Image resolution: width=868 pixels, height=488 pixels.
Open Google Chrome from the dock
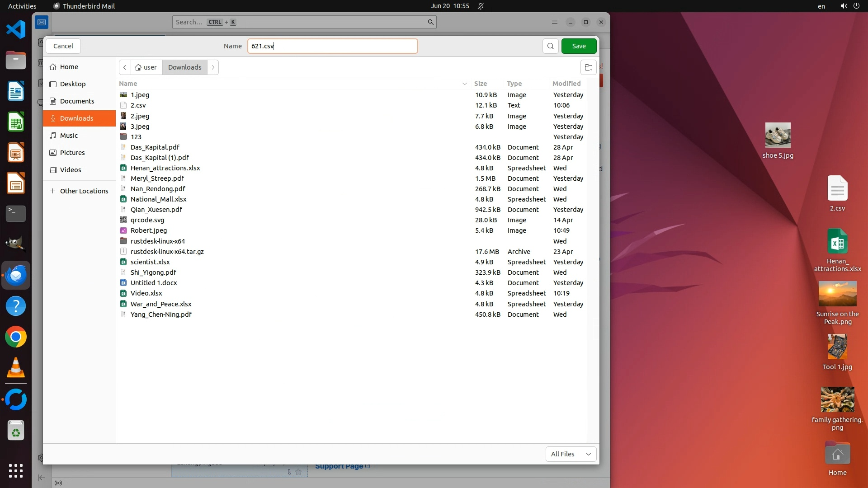click(x=16, y=337)
